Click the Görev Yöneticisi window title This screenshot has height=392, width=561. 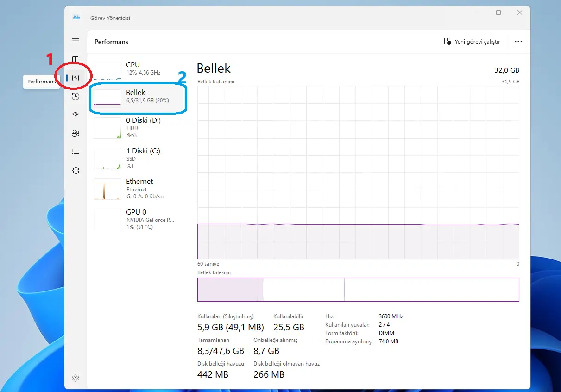coord(110,18)
